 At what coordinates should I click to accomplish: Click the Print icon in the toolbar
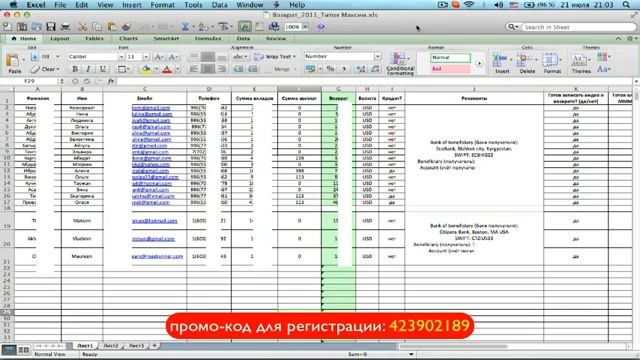click(65, 27)
